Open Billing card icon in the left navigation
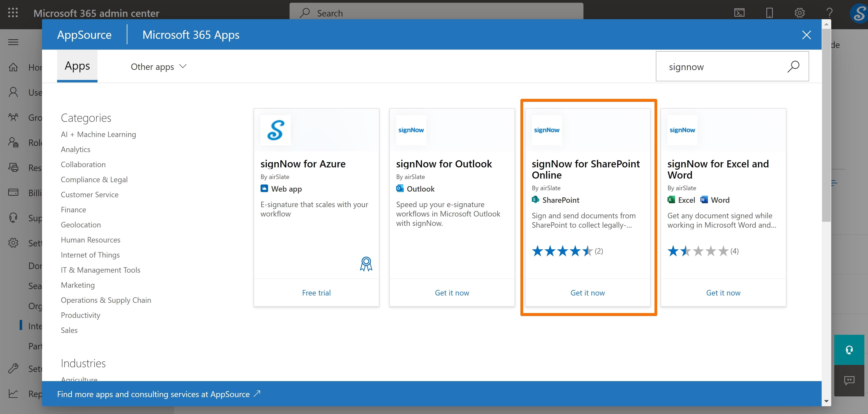The height and width of the screenshot is (414, 868). pos(13,192)
